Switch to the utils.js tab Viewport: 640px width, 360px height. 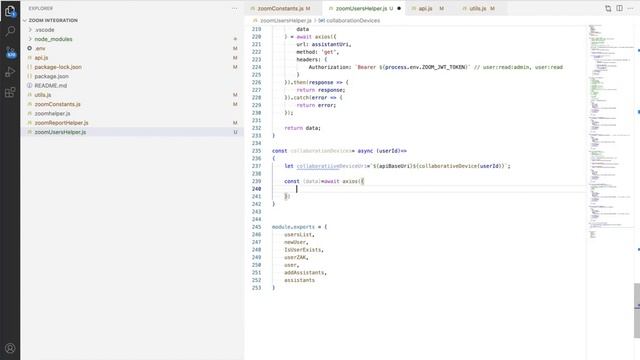click(478, 8)
